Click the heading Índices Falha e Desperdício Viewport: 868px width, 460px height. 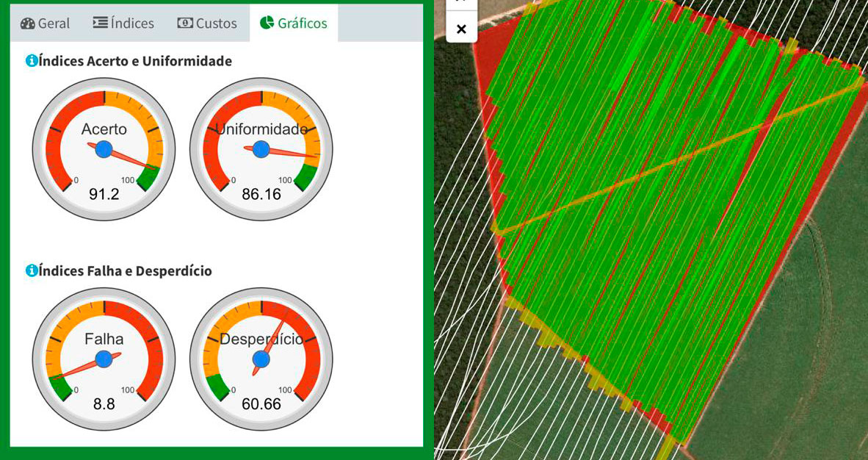pos(125,271)
